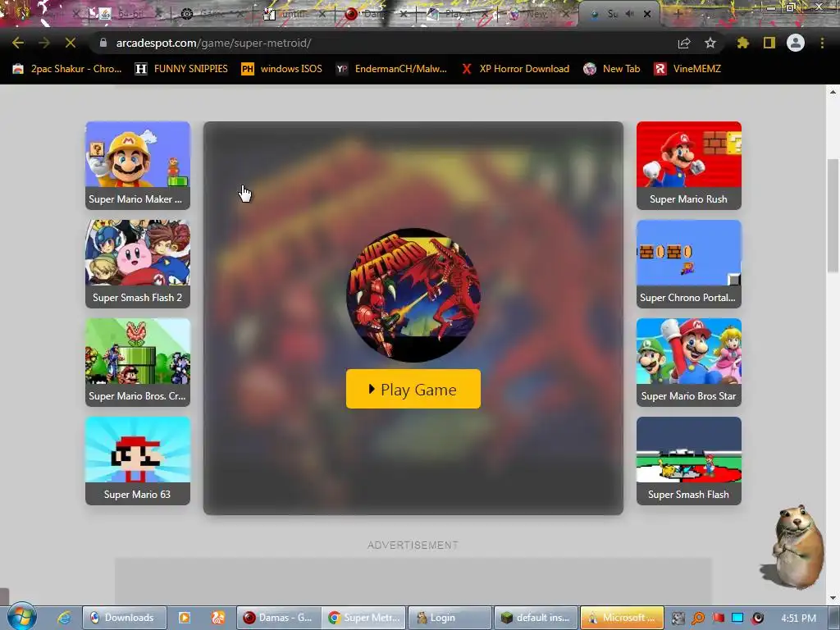The width and height of the screenshot is (840, 630).
Task: Click the browser back arrow
Action: [x=18, y=43]
